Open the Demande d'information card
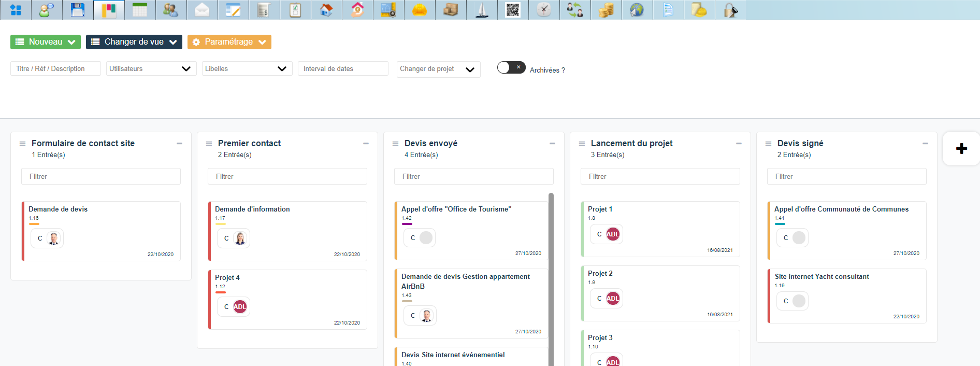 [287, 231]
